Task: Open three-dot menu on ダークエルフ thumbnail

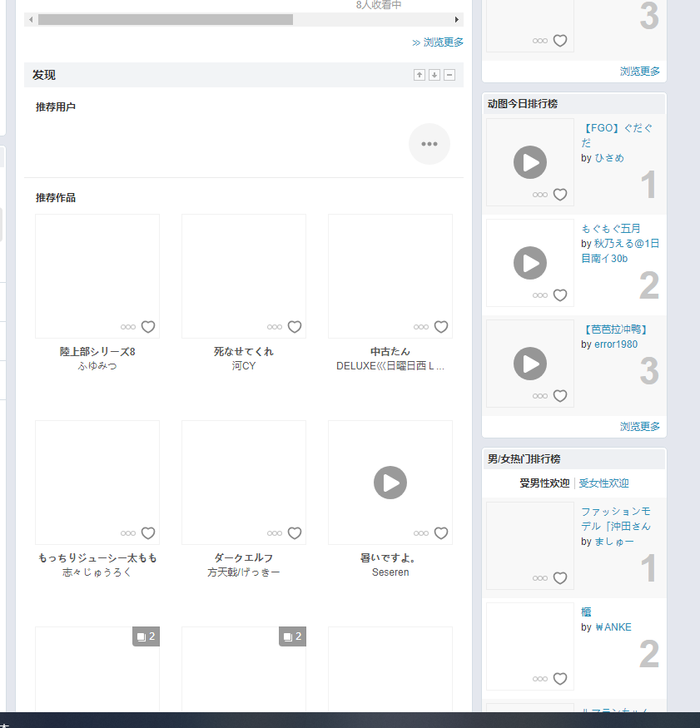Action: click(275, 533)
